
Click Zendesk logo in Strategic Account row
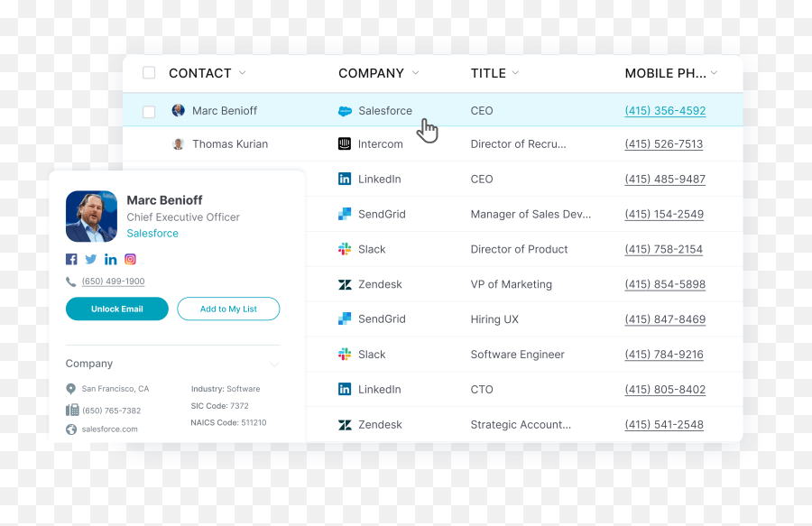(x=345, y=425)
